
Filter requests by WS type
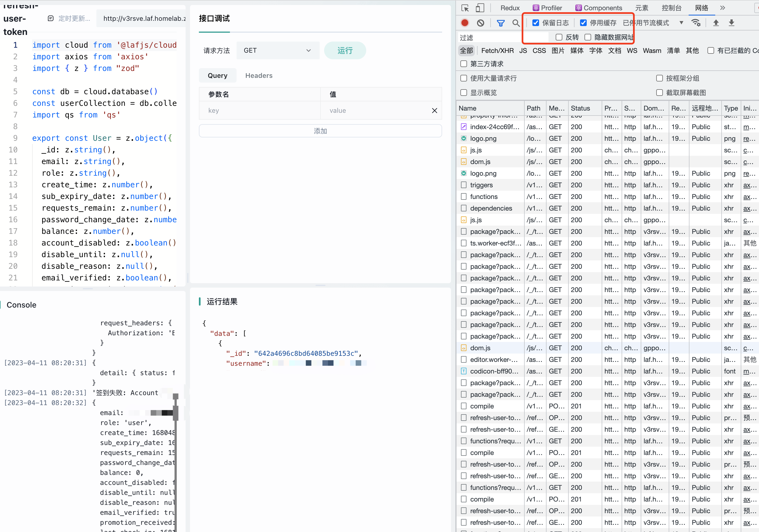click(x=632, y=51)
